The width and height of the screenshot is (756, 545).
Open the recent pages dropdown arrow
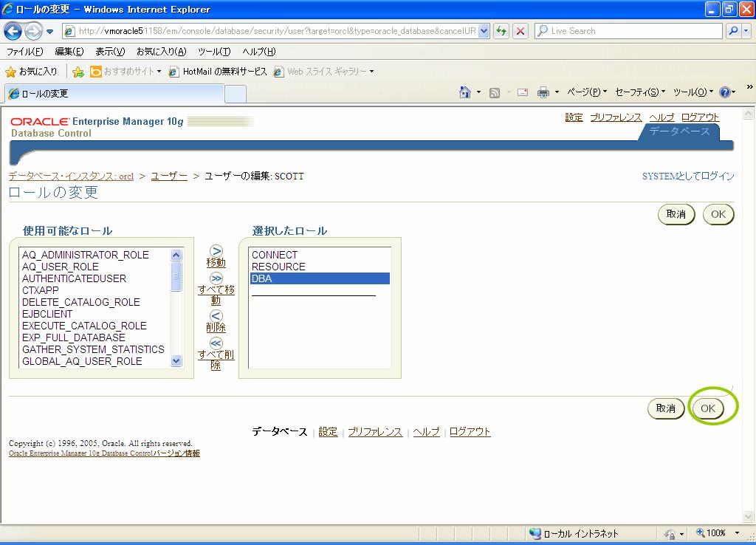click(49, 31)
